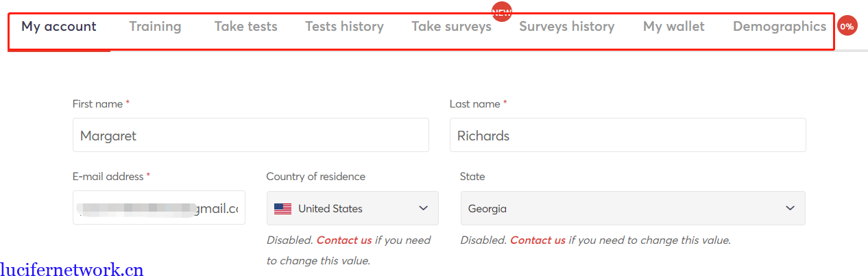
Task: Open the Tests history tab
Action: coord(344,27)
